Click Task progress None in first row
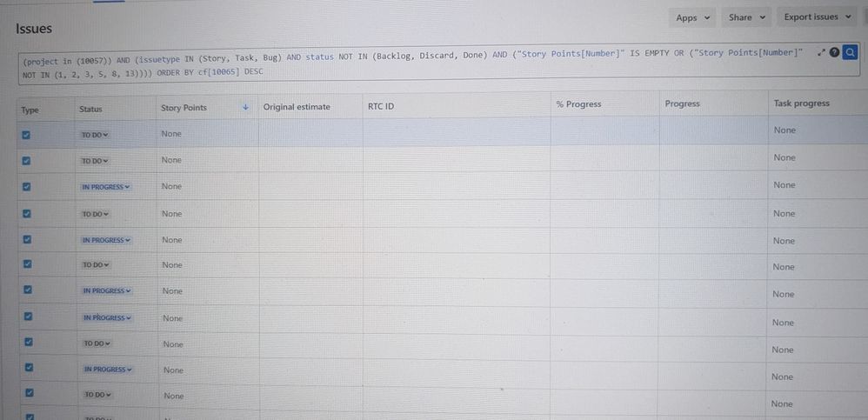 pos(785,130)
